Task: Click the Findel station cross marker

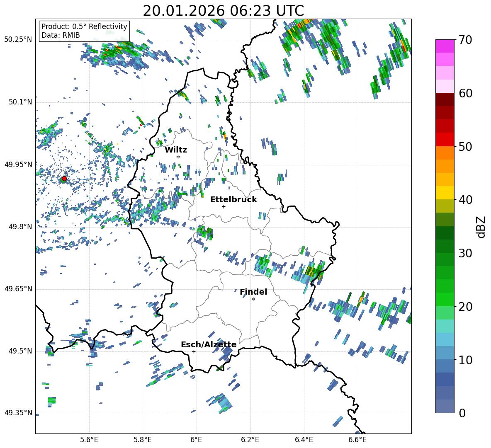Action: tap(253, 299)
